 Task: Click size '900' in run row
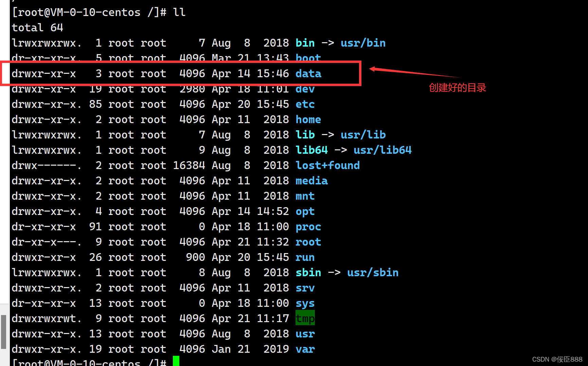195,257
